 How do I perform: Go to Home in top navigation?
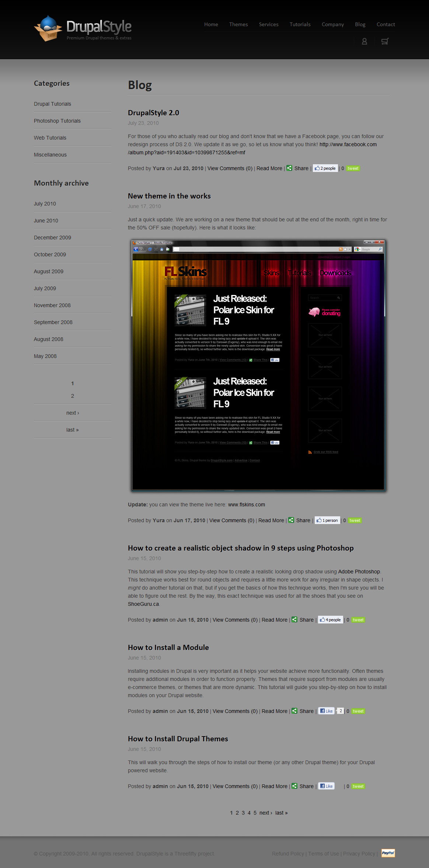pyautogui.click(x=211, y=24)
